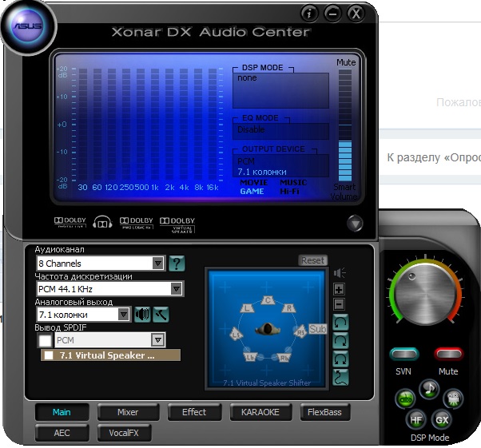Click the manual path drag icon
The image size is (481, 448).
(340, 378)
